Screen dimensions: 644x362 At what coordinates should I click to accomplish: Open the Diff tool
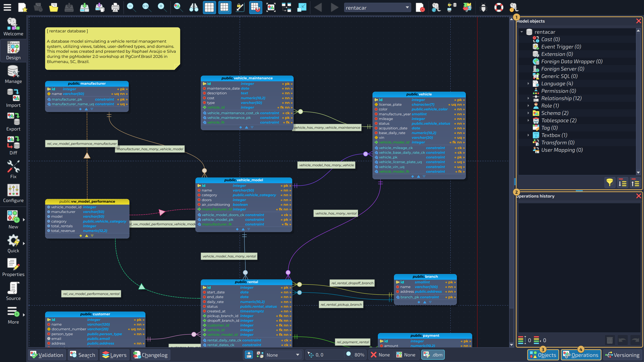13,146
